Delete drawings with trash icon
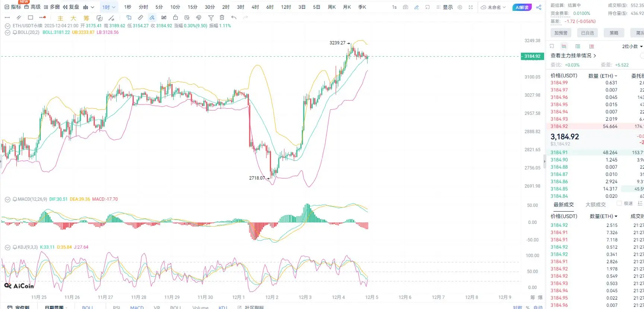The height and width of the screenshot is (309, 644). click(222, 18)
